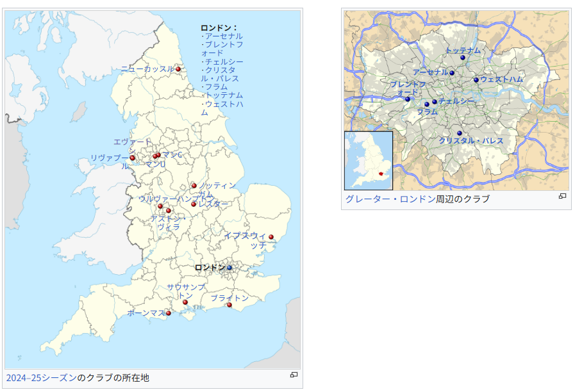Click the red marker beside レスター
575x392 pixels.
pos(194,204)
